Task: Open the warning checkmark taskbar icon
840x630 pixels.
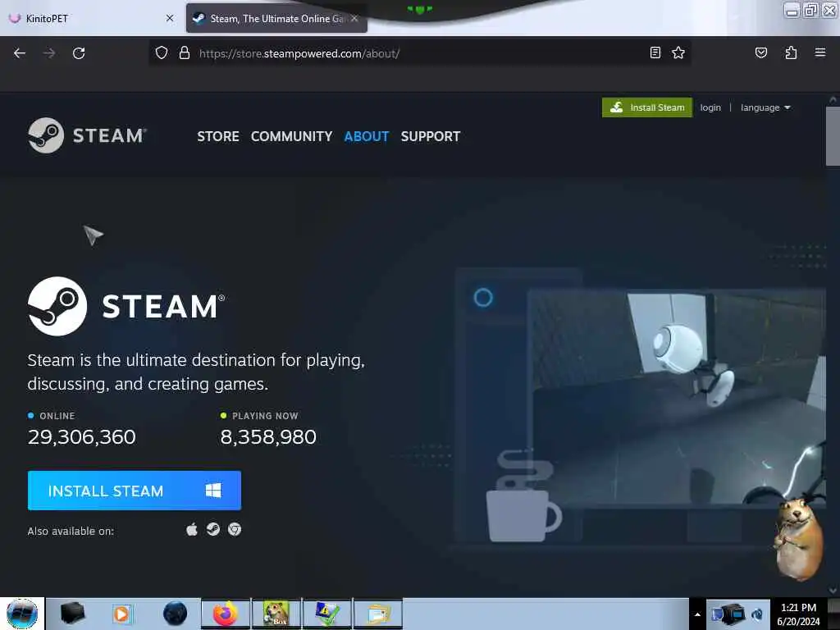Action: click(x=326, y=614)
